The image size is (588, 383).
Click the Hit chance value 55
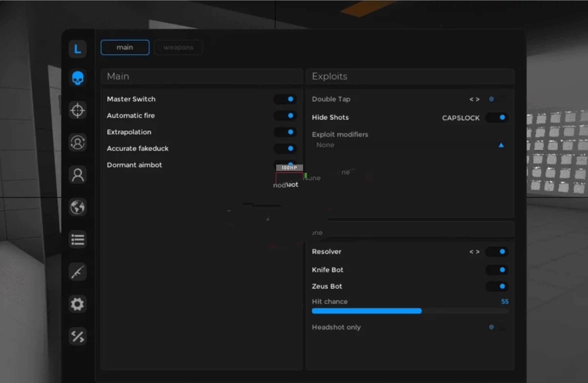click(x=505, y=302)
